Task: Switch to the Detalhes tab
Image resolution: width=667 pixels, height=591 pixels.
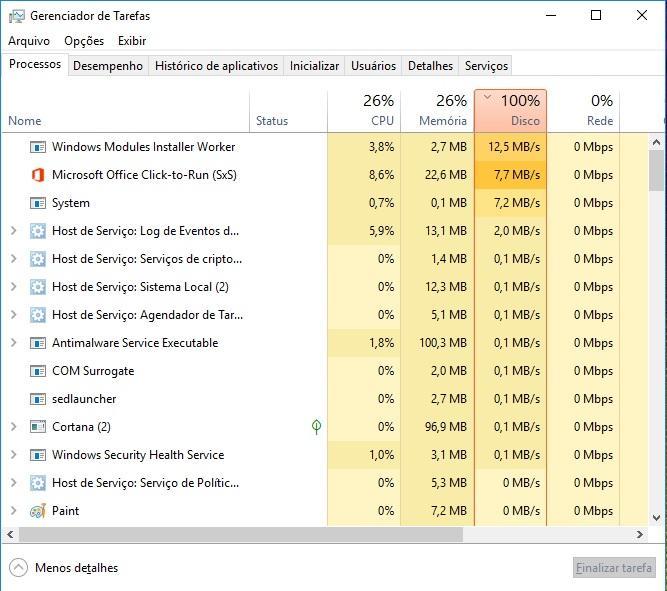Action: (430, 66)
